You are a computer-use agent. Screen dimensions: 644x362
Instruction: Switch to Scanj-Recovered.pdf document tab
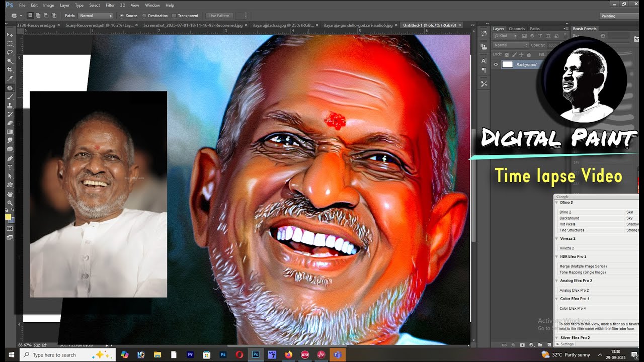(99, 25)
